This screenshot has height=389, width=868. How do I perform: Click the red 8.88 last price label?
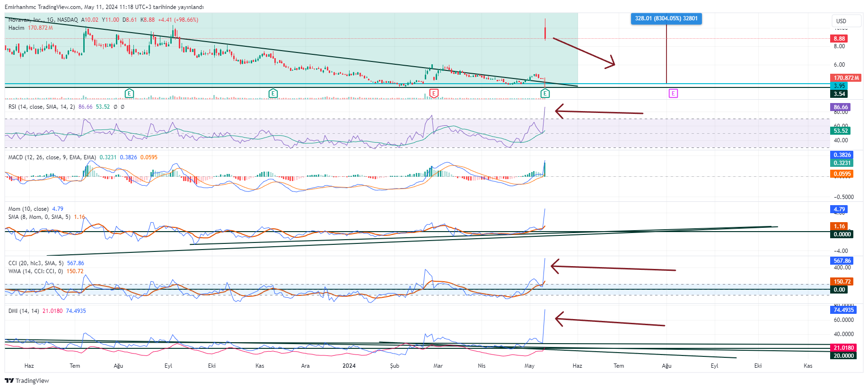(x=839, y=39)
